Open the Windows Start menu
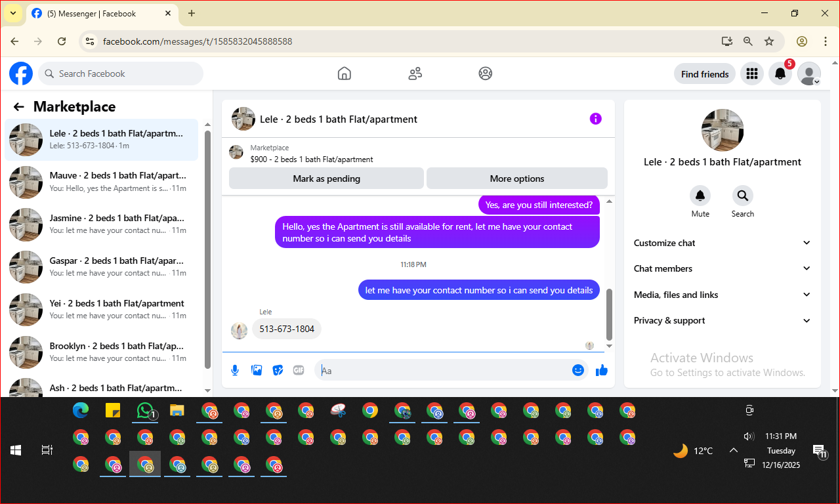840x504 pixels. (16, 450)
